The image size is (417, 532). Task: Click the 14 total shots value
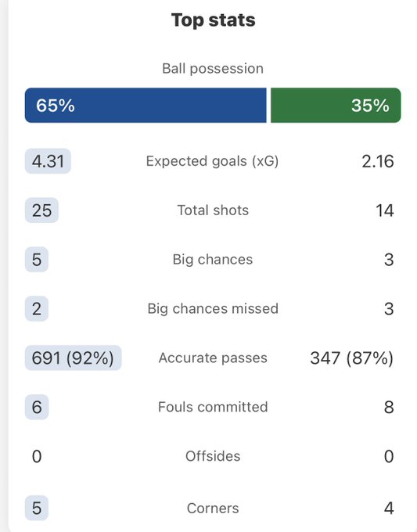385,210
